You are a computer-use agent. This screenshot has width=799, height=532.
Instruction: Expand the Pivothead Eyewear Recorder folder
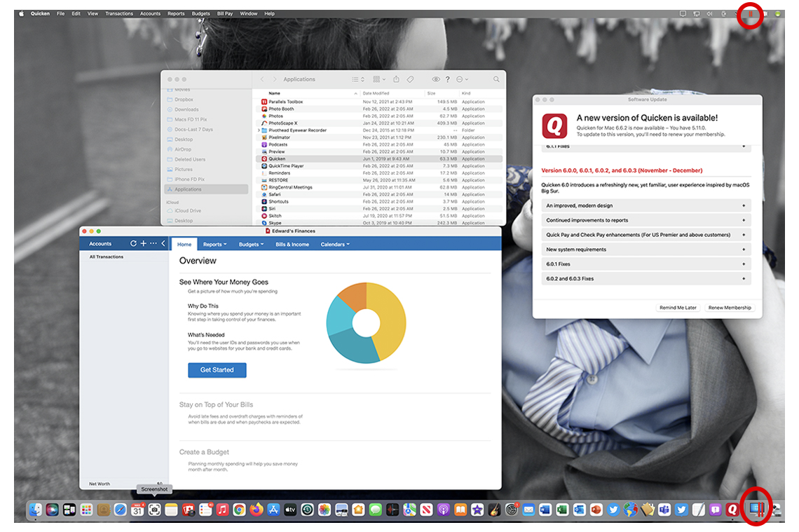(259, 130)
